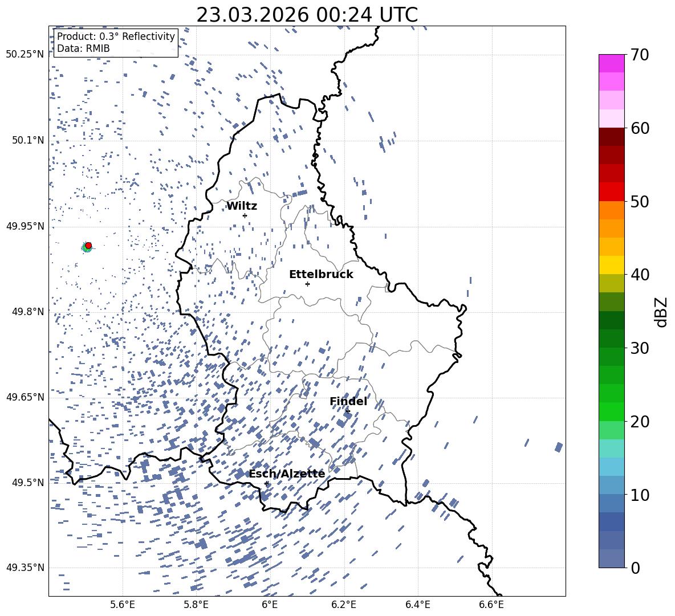675x616 pixels.
Task: Pick the bright red swatch above 50
Action: 611,192
